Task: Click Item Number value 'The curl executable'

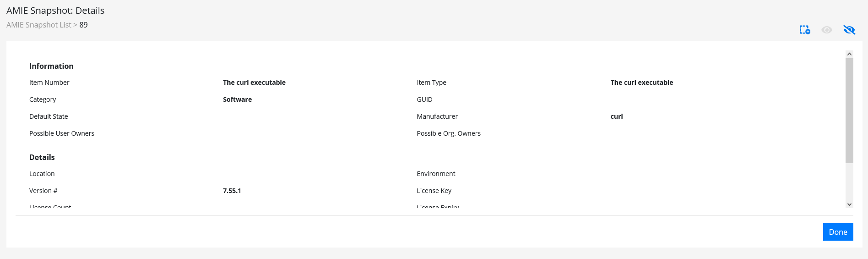Action: (x=254, y=83)
